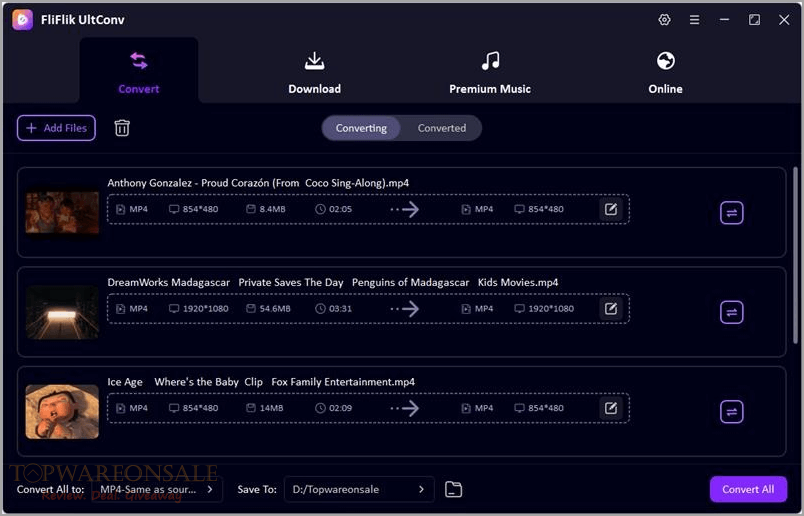Click the Anthony Gonzalez video thumbnail
Viewport: 804px width, 516px height.
[x=62, y=212]
